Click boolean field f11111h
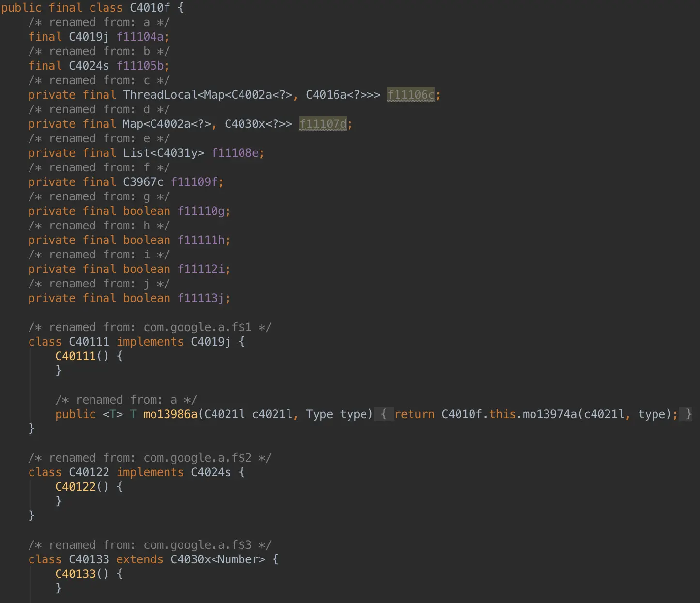The image size is (700, 603). 201,240
